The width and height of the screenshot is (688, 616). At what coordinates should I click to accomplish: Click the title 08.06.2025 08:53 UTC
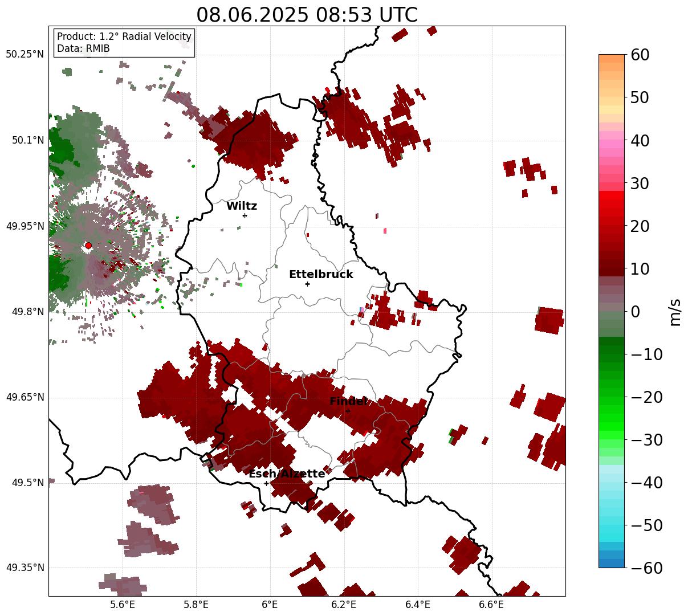coord(307,14)
